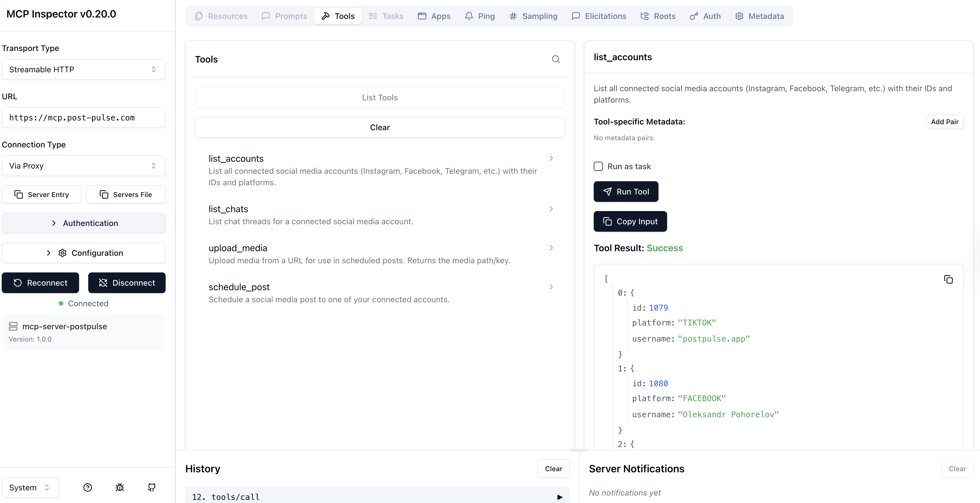The width and height of the screenshot is (980, 503).
Task: Copy Input for the list_accounts tool
Action: [630, 221]
